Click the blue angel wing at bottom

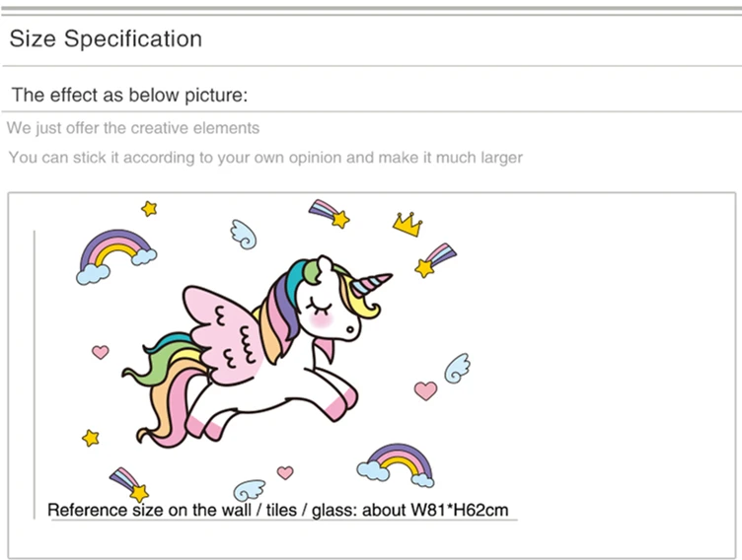250,490
